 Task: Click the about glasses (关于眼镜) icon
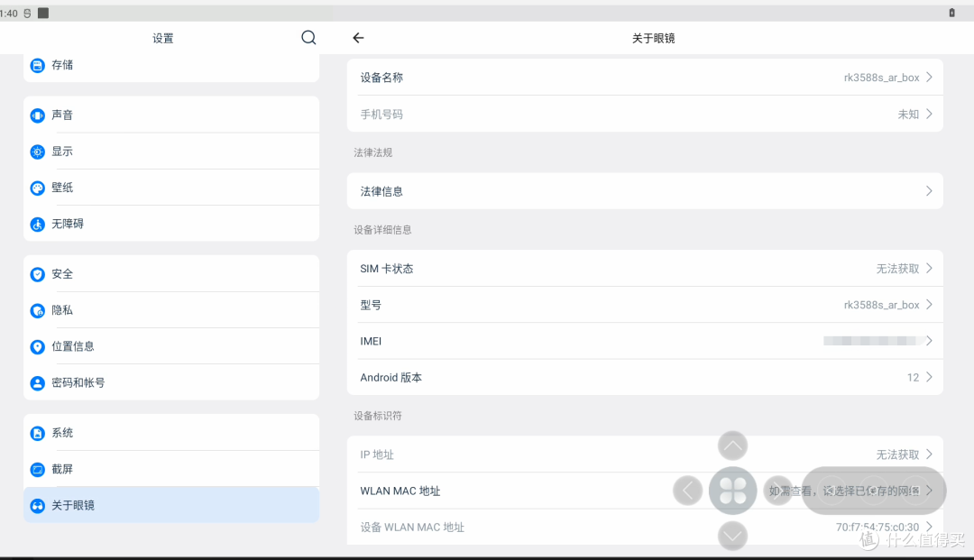(37, 505)
